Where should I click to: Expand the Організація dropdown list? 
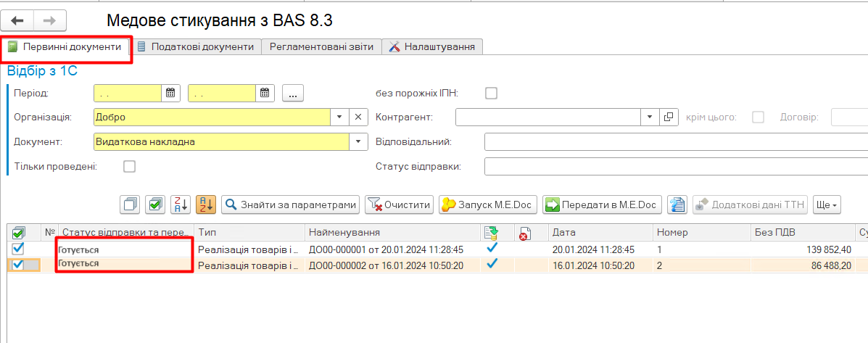[340, 117]
